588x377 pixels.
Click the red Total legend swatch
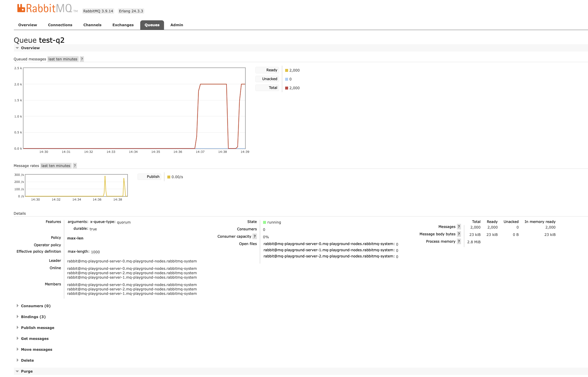286,88
